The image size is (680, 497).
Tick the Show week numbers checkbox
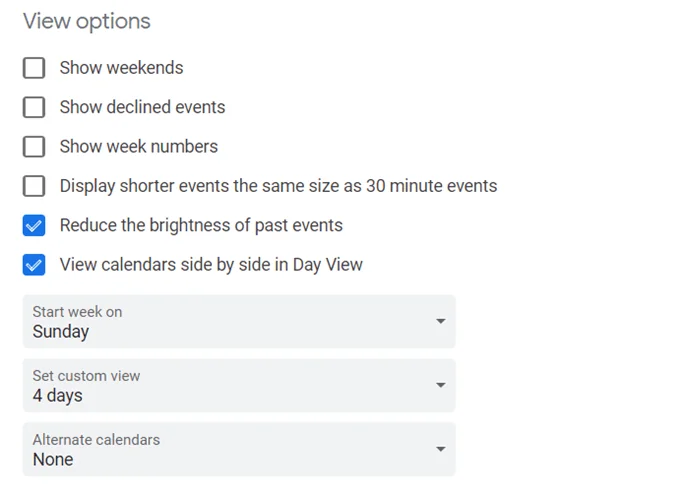[x=34, y=147]
